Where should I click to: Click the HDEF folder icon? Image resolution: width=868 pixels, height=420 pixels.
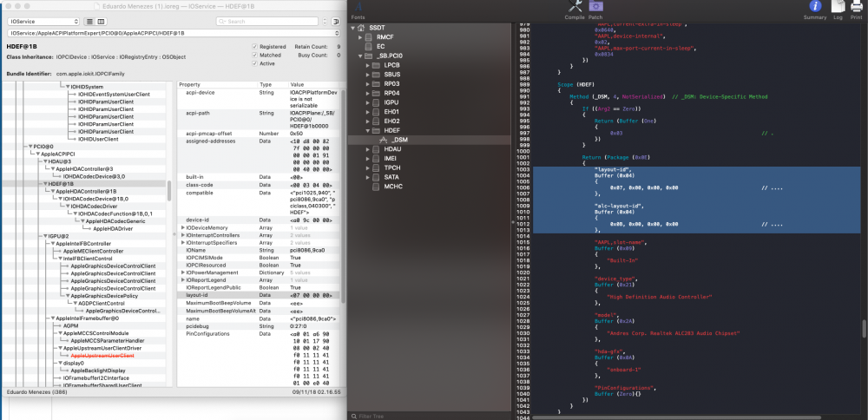[x=376, y=130]
